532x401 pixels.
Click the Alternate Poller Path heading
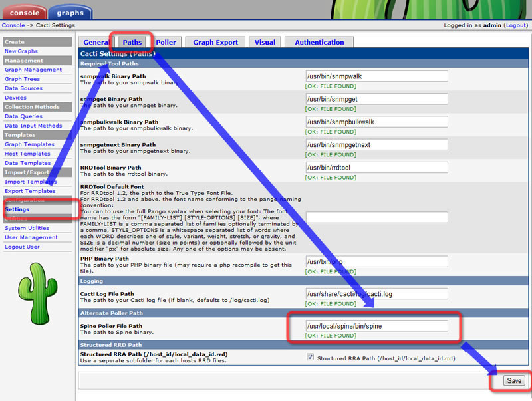coord(111,313)
